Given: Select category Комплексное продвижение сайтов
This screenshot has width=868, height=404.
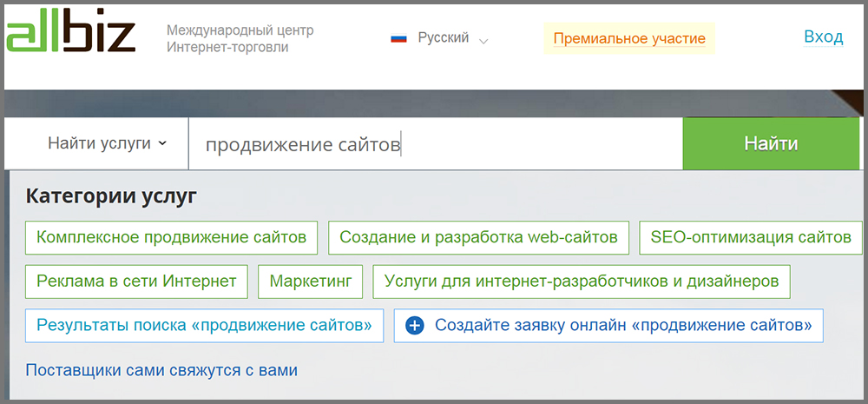Looking at the screenshot, I should (172, 238).
